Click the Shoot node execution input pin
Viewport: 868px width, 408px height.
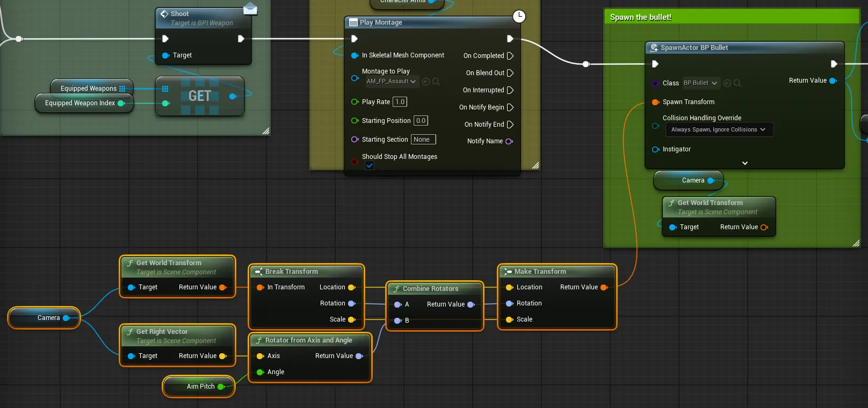165,39
